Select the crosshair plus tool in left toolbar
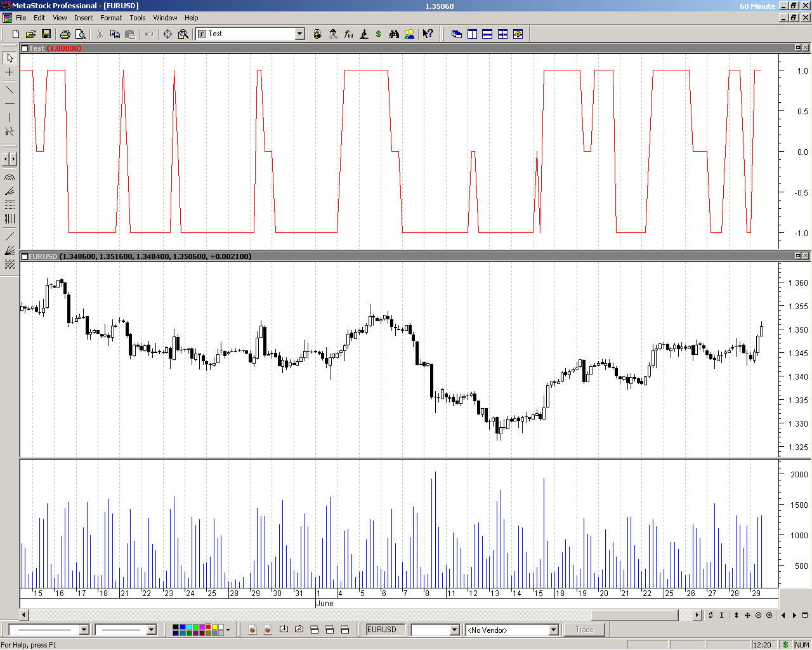This screenshot has height=650, width=812. point(10,73)
